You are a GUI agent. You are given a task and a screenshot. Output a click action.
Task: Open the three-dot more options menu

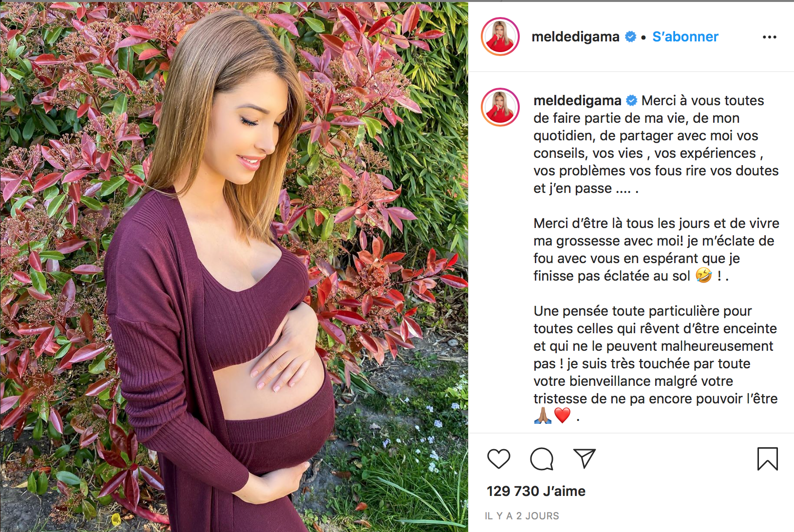[770, 37]
